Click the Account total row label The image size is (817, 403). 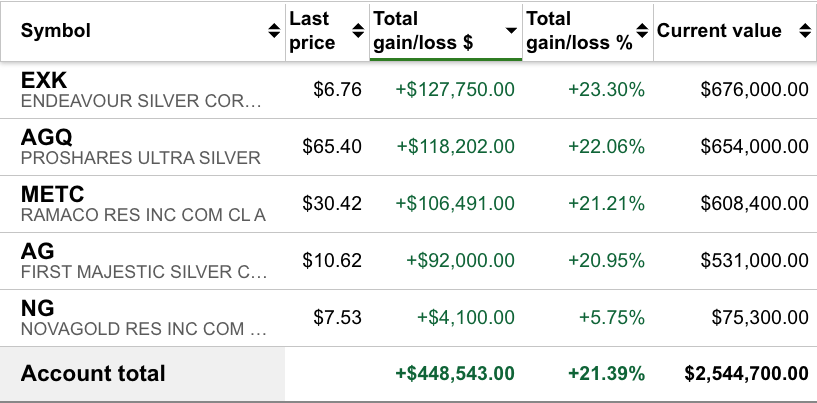click(93, 374)
